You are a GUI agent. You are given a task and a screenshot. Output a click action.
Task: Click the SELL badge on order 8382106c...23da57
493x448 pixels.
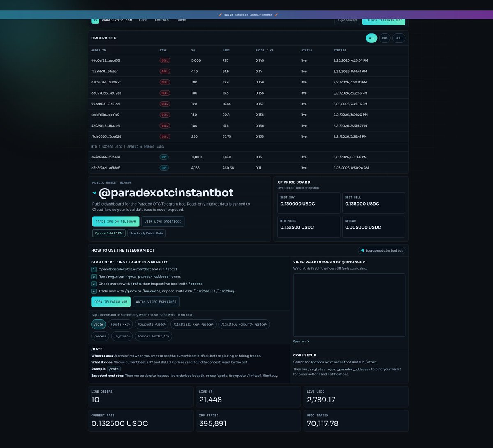pyautogui.click(x=165, y=82)
